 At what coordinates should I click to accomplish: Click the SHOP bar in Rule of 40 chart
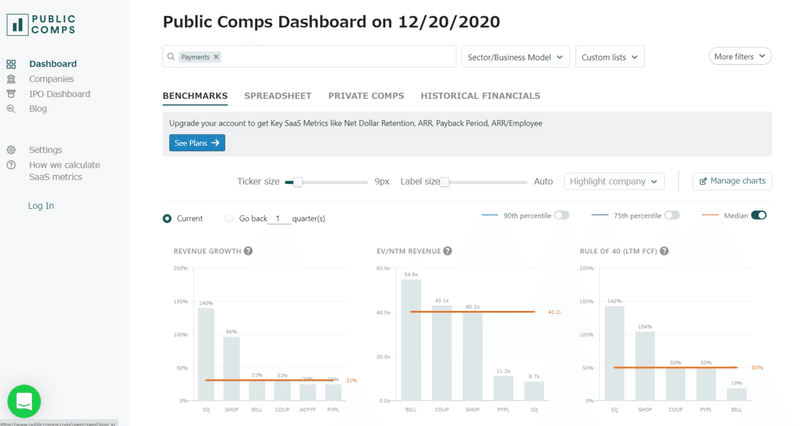[645, 366]
